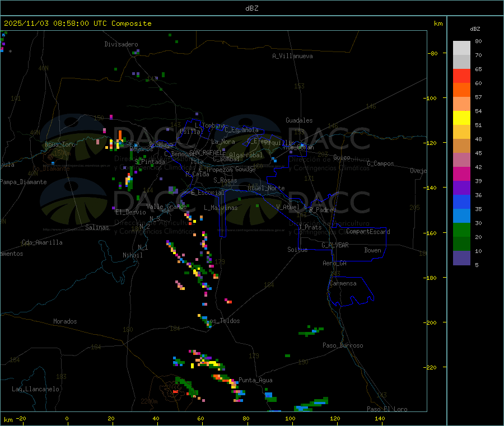504x426 pixels.
Task: Click the 'Soitue' location label
Action: pos(297,250)
